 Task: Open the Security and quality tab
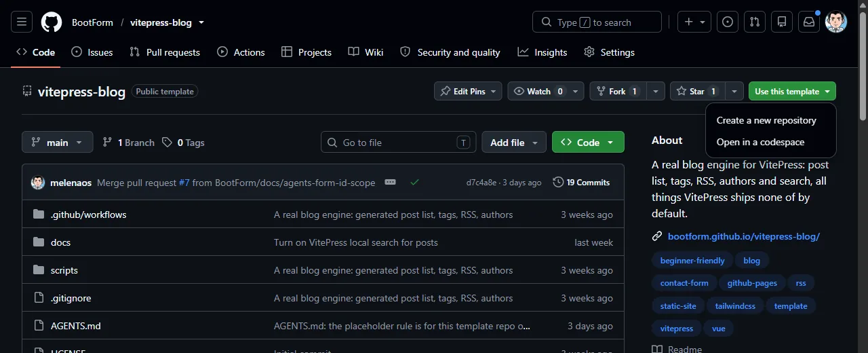450,52
